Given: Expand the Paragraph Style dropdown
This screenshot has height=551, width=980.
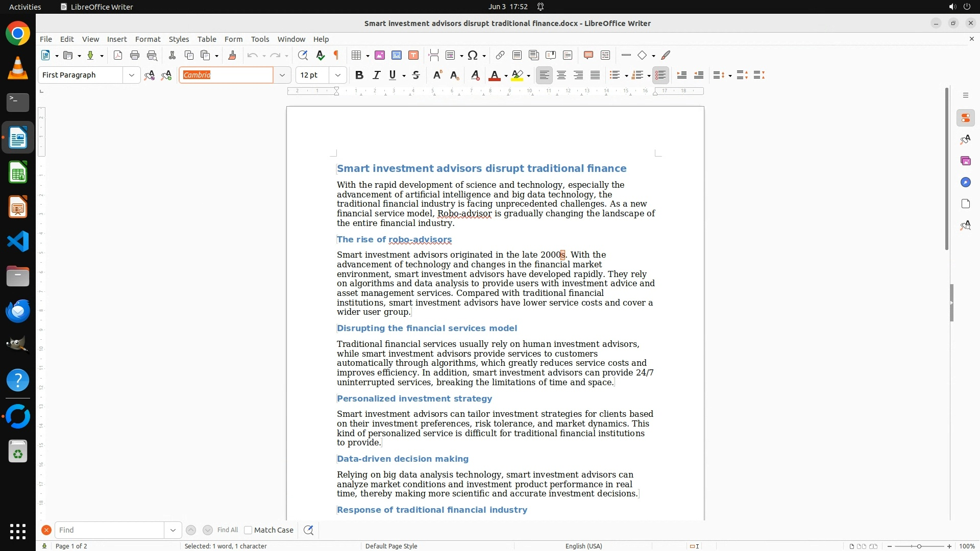Looking at the screenshot, I should click(x=131, y=76).
